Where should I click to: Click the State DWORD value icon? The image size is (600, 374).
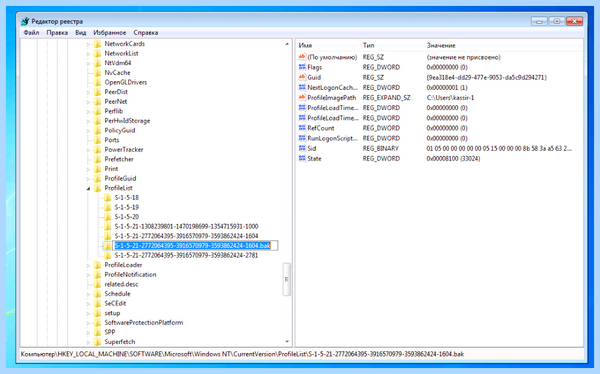302,158
